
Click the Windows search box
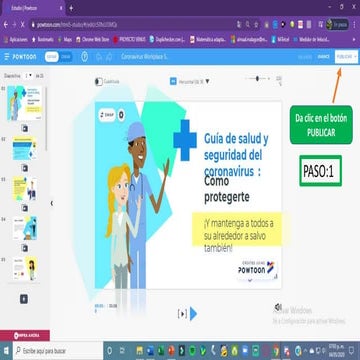coord(58,351)
